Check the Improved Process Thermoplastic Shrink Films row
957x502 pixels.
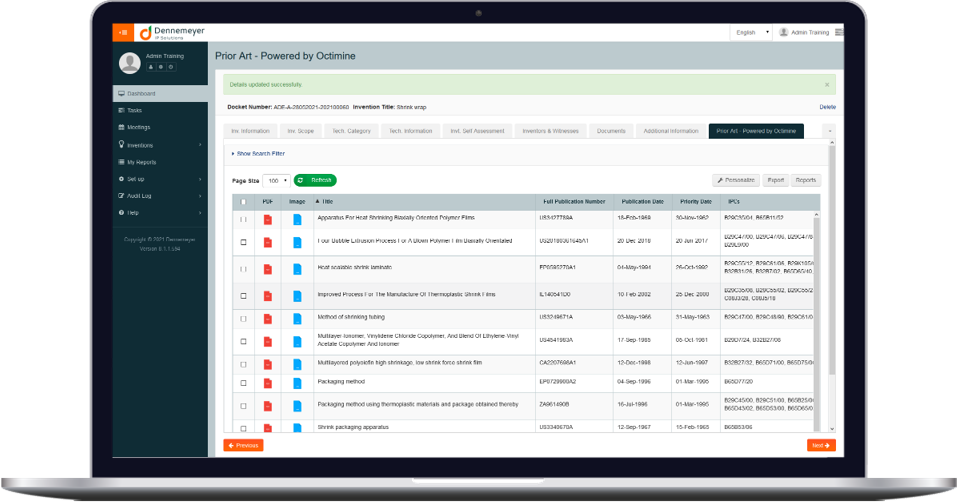pos(244,296)
